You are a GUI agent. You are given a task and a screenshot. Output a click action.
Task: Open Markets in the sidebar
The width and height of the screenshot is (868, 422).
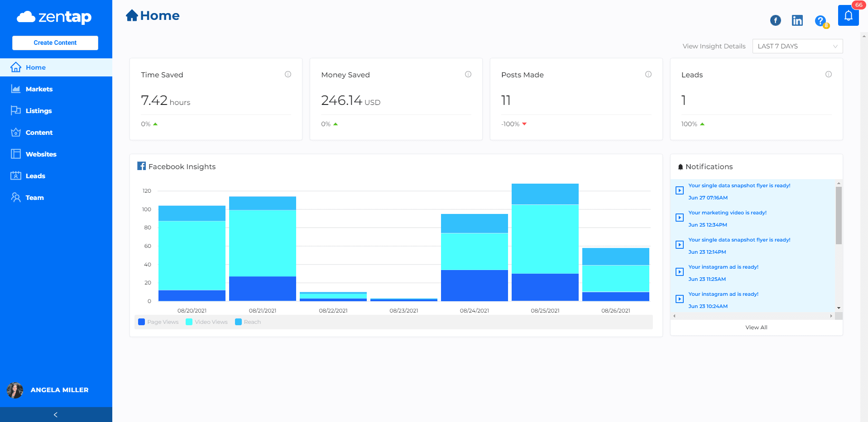click(x=39, y=89)
